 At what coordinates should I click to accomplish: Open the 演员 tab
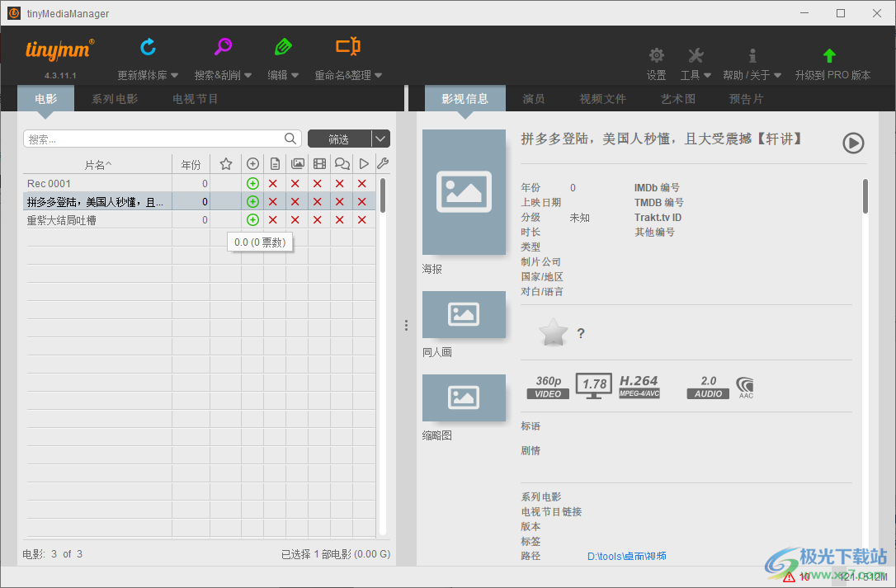[534, 99]
